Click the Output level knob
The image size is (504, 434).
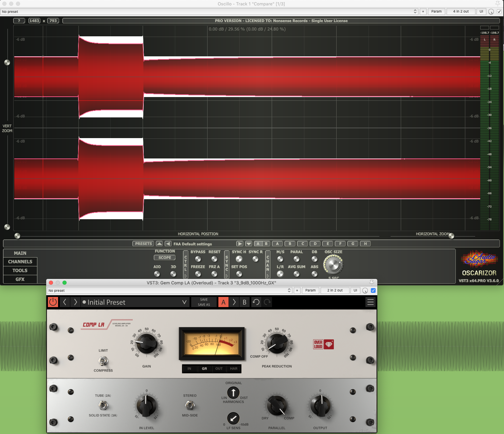click(x=320, y=406)
